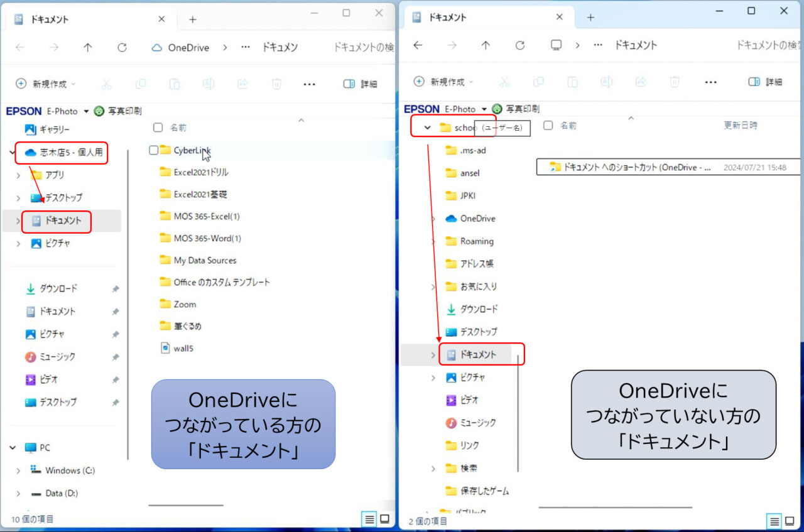Click Cut scissors icon in left window
This screenshot has width=804, height=532.
click(x=106, y=84)
